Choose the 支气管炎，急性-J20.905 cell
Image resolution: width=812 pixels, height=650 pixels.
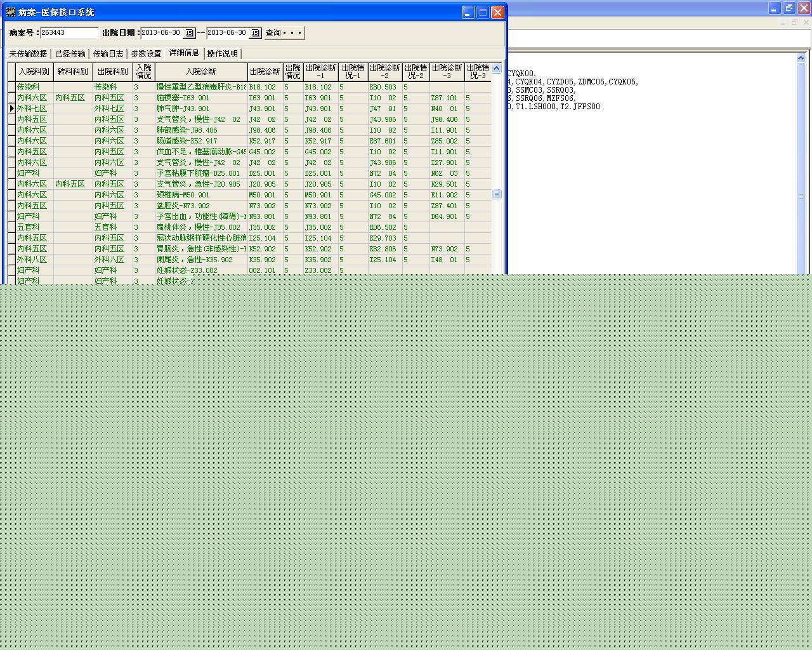[x=201, y=184]
